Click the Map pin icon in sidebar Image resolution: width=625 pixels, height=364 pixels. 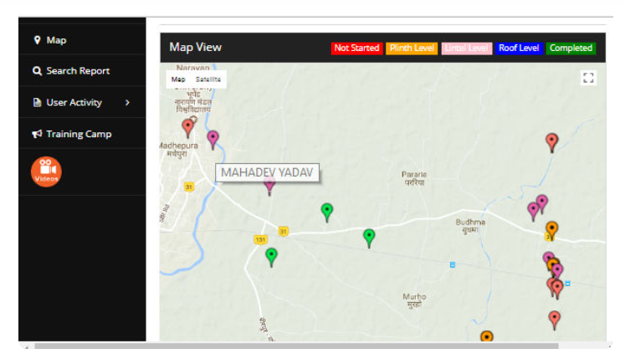coord(37,40)
